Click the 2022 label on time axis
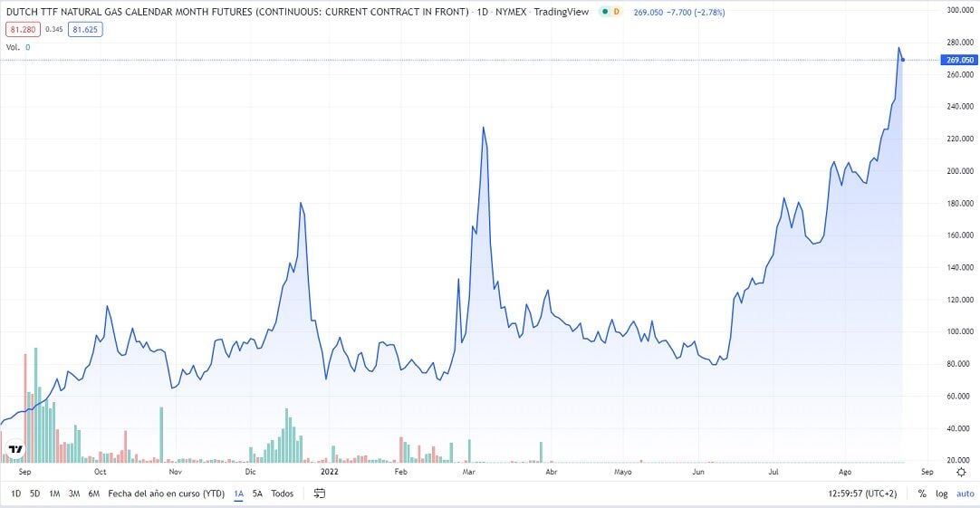Viewport: 980px width, 508px height. [330, 472]
